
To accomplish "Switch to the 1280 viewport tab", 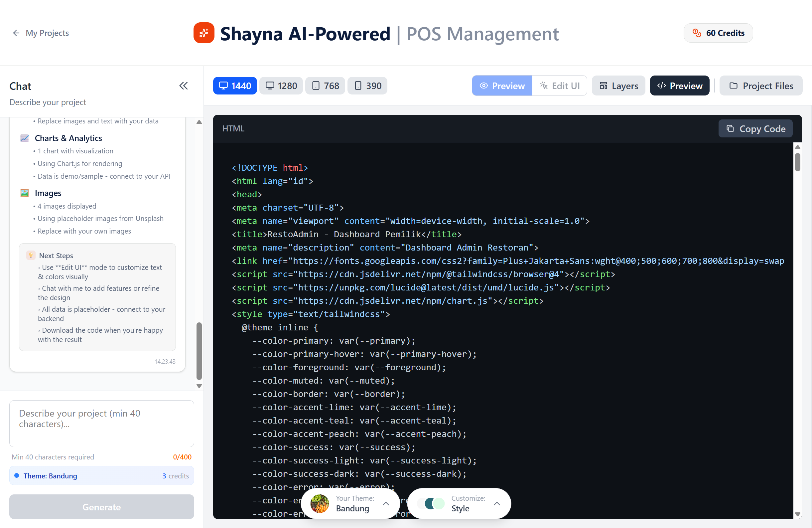I will (x=281, y=86).
